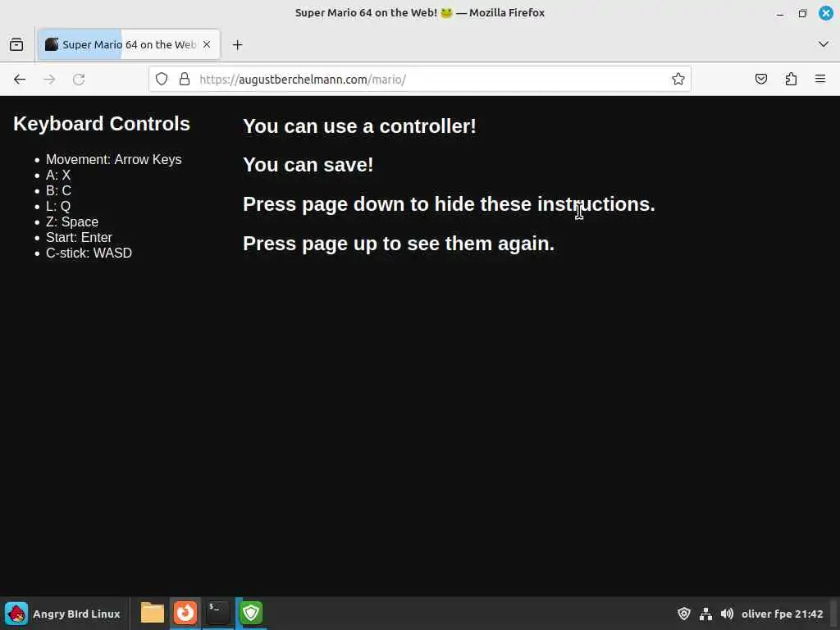Launch the file manager from taskbar
Image resolution: width=840 pixels, height=630 pixels.
tap(152, 613)
